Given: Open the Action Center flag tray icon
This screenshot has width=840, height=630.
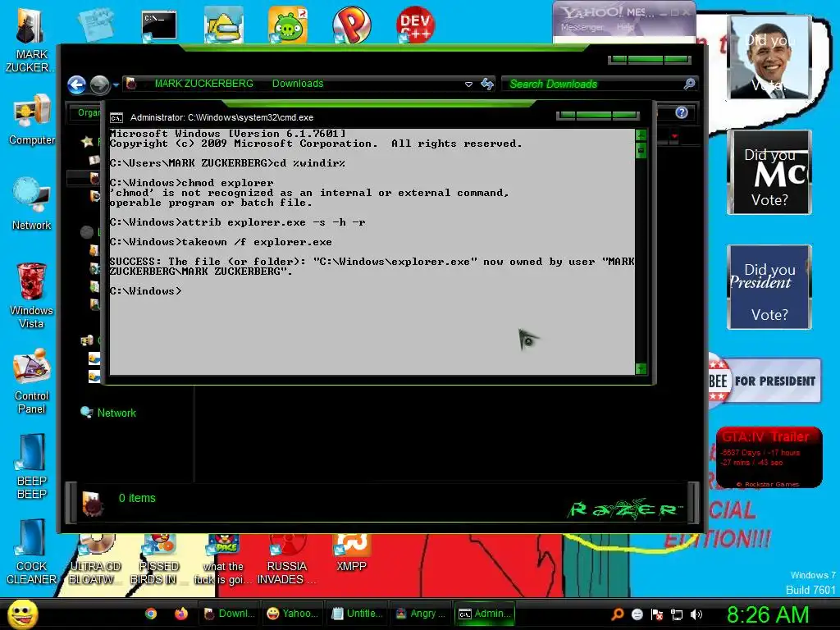Looking at the screenshot, I should point(657,614).
